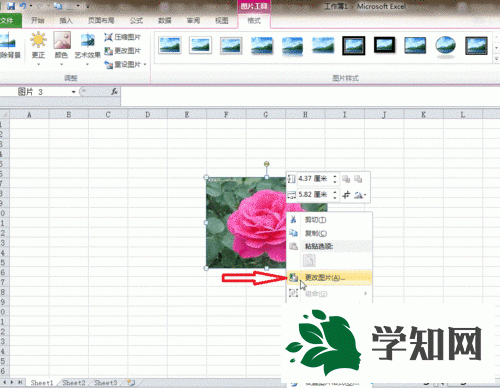Select column K header

pos(423,115)
